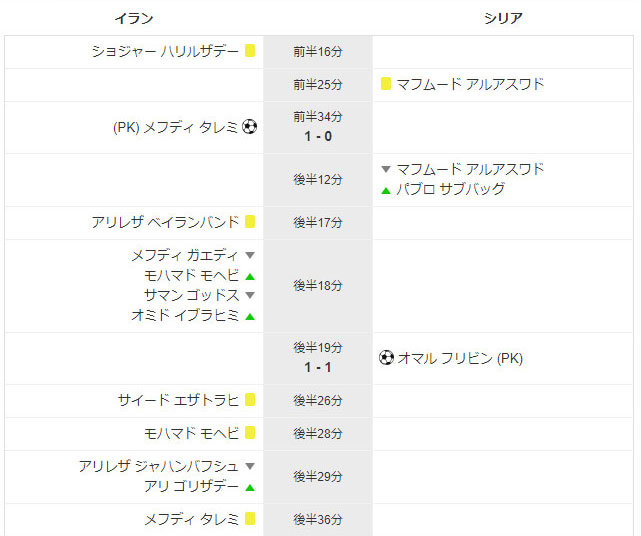
Task: Click yellow card icon beside アリレザ ベイランバンド
Action: pyautogui.click(x=250, y=222)
